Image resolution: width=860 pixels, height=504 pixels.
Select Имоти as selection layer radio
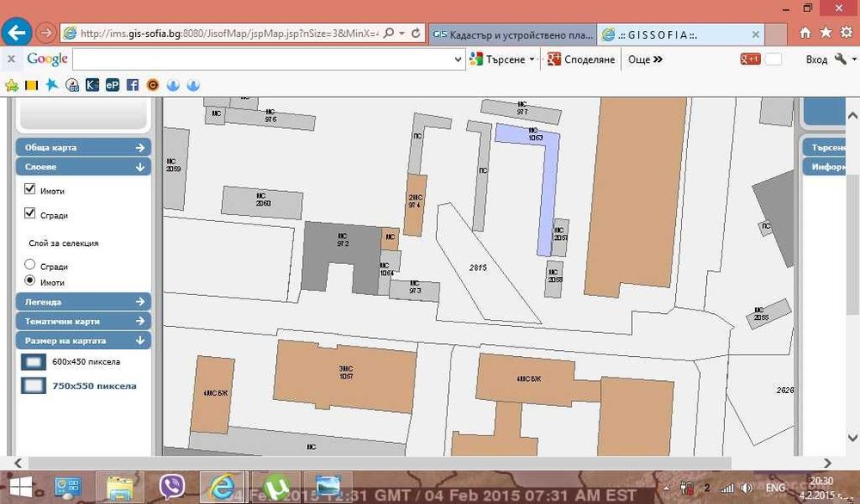tap(30, 280)
